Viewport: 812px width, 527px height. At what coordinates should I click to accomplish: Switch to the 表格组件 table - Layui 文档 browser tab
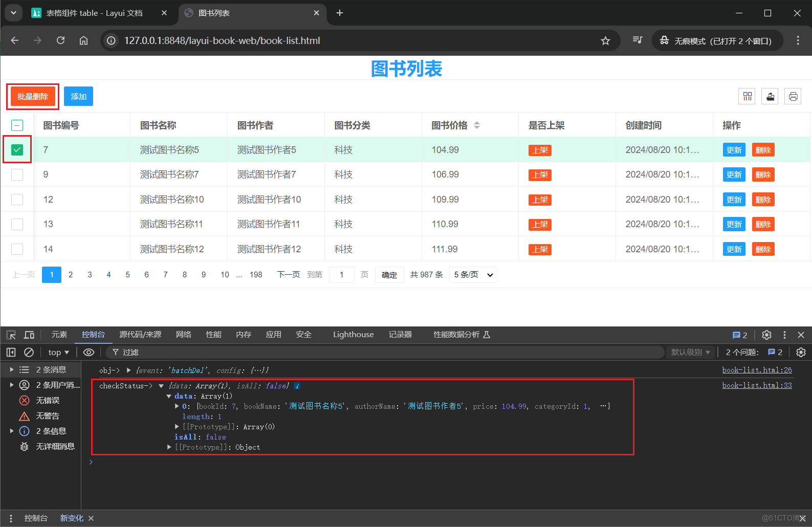(95, 13)
